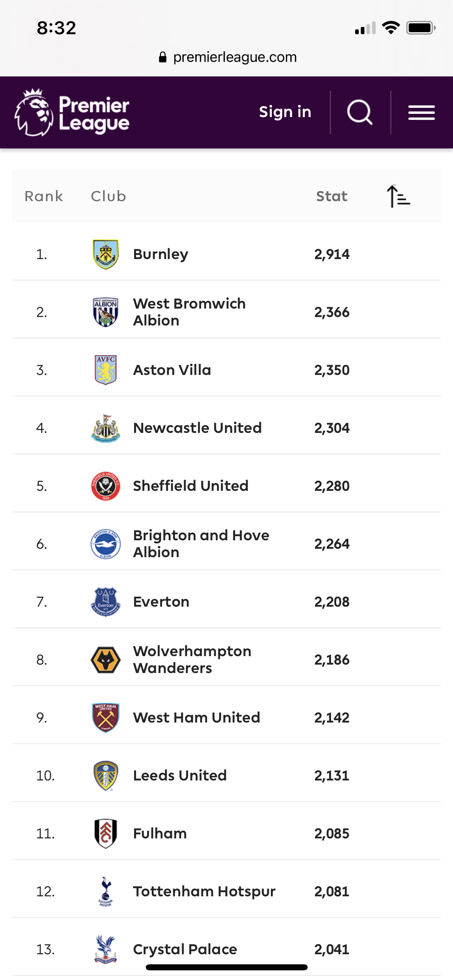Toggle the stat sort order arrow
Viewport: 453px width, 980px height.
coord(398,196)
